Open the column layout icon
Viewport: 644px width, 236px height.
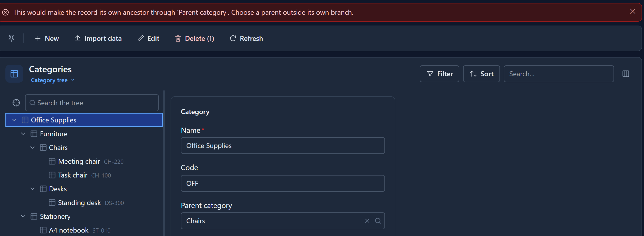pyautogui.click(x=626, y=74)
